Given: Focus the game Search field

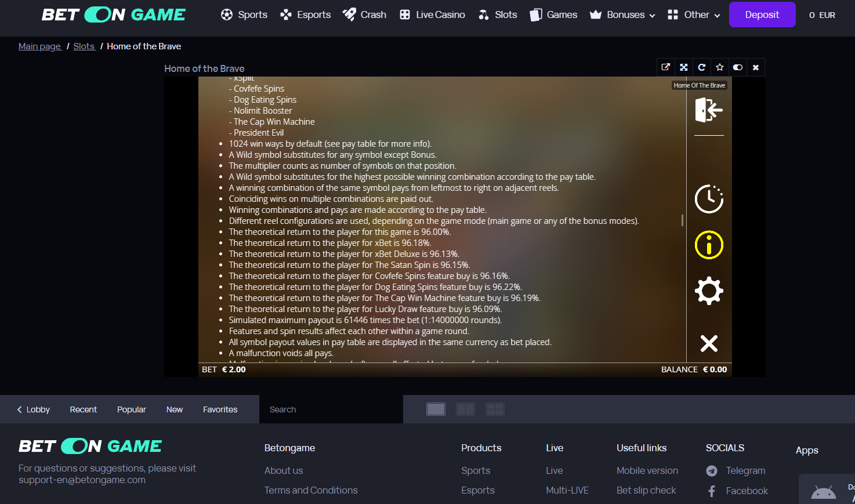Looking at the screenshot, I should (331, 409).
